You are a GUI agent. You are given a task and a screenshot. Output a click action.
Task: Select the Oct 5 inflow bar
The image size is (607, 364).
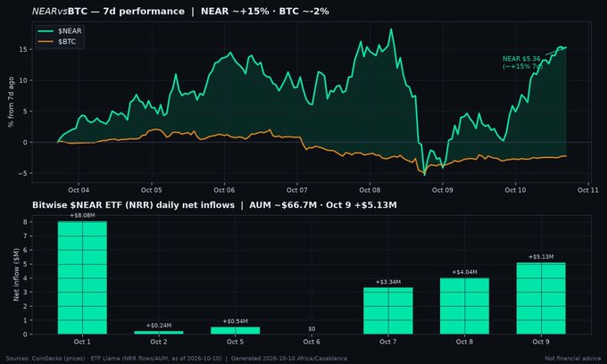[235, 330]
